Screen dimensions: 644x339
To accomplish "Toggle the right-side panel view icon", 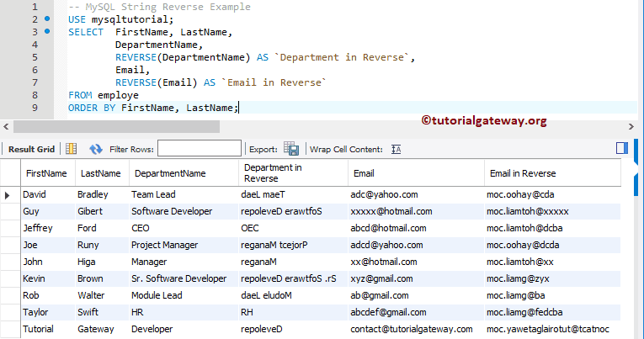I will 622,148.
